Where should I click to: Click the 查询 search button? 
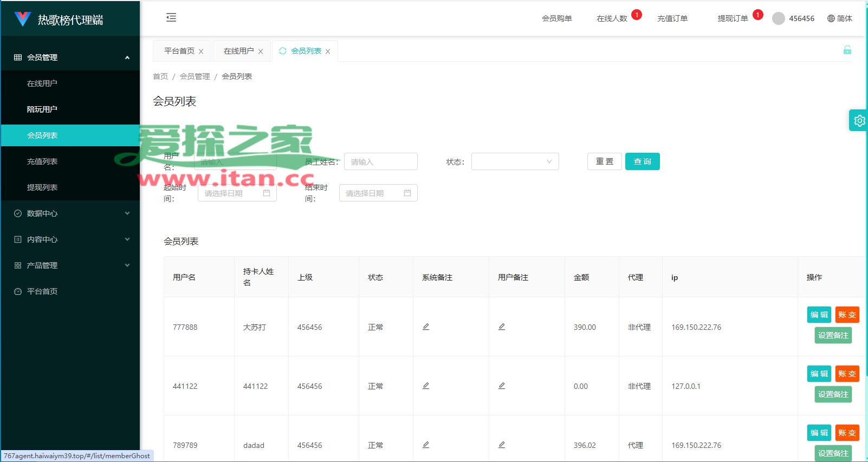coord(643,161)
